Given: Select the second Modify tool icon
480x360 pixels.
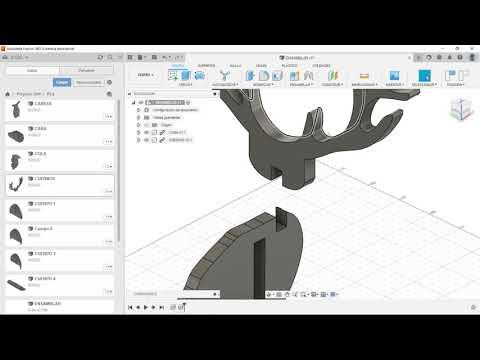Looking at the screenshot, I should tap(264, 75).
